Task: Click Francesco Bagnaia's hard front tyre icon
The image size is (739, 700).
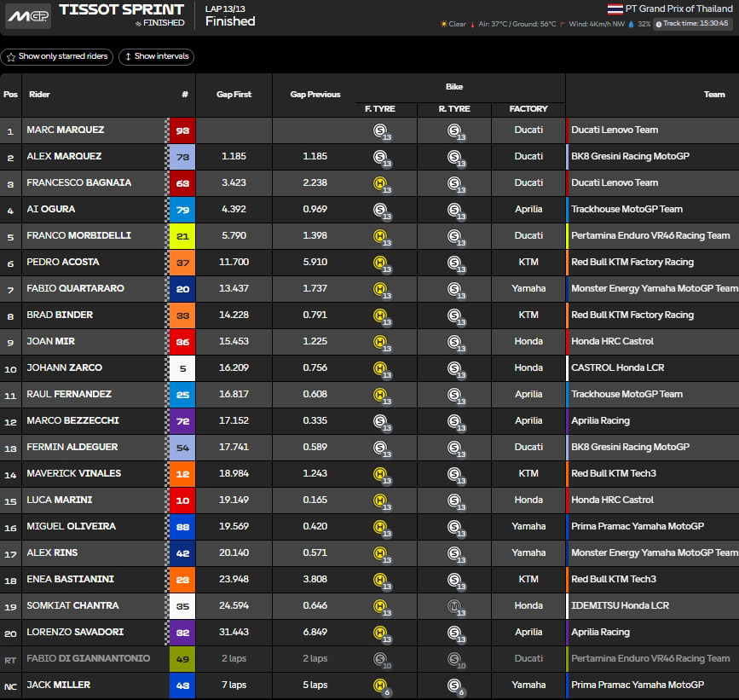Action: coord(380,183)
